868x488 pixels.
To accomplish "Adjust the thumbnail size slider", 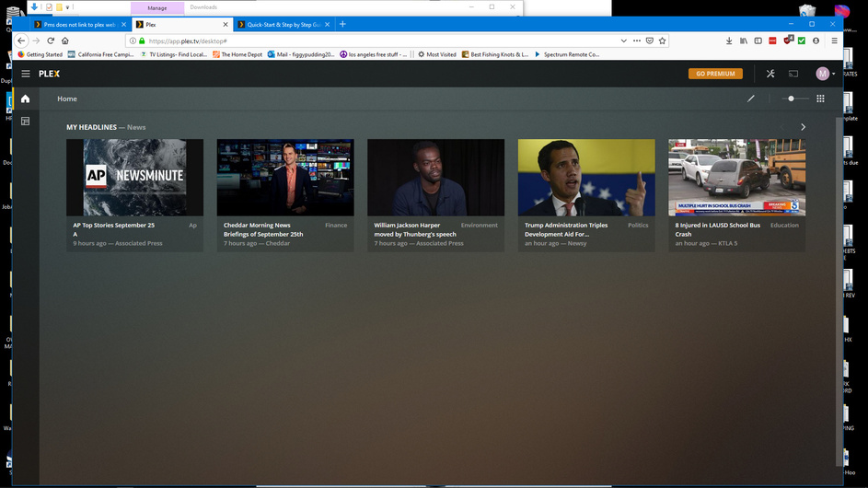I will pos(795,99).
